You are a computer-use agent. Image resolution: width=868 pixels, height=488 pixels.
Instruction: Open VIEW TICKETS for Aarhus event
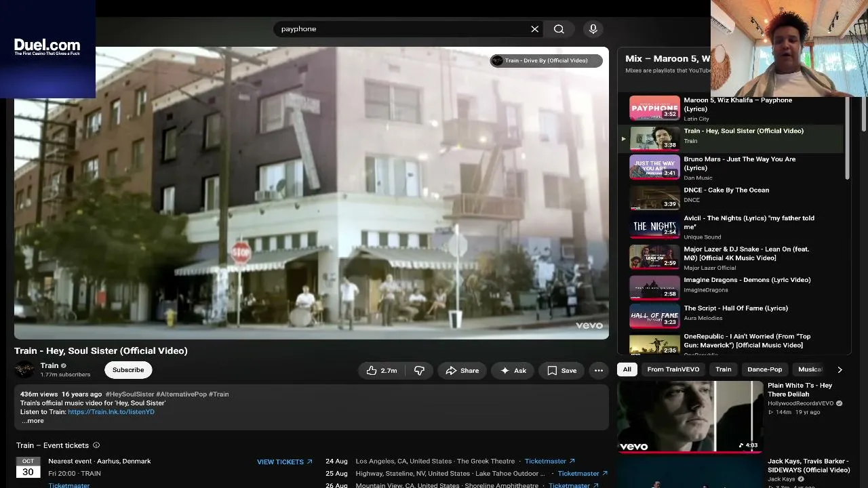[x=285, y=462]
